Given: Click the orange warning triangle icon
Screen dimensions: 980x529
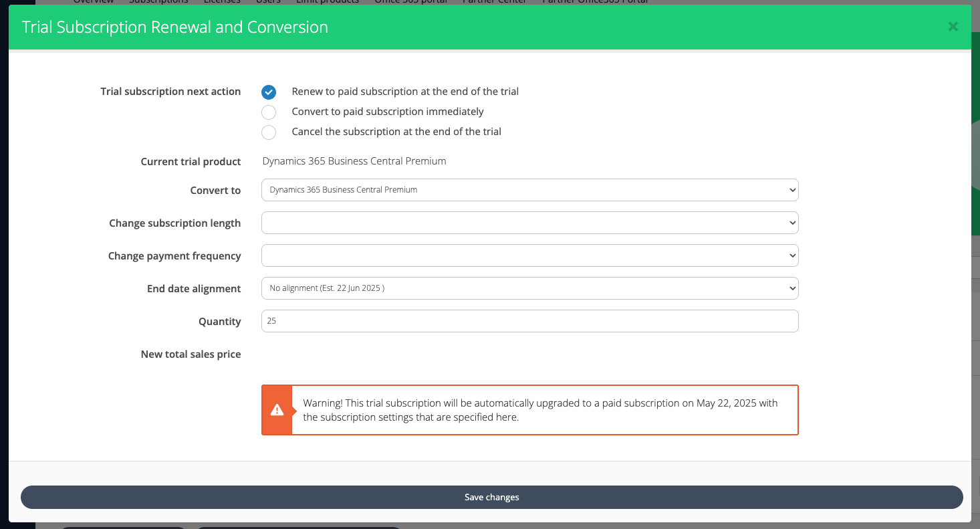Looking at the screenshot, I should point(277,410).
